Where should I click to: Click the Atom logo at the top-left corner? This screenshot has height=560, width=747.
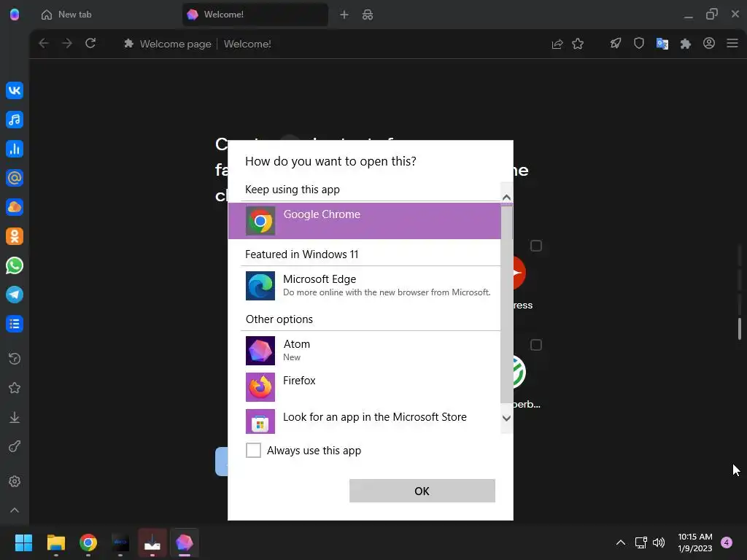(x=15, y=15)
